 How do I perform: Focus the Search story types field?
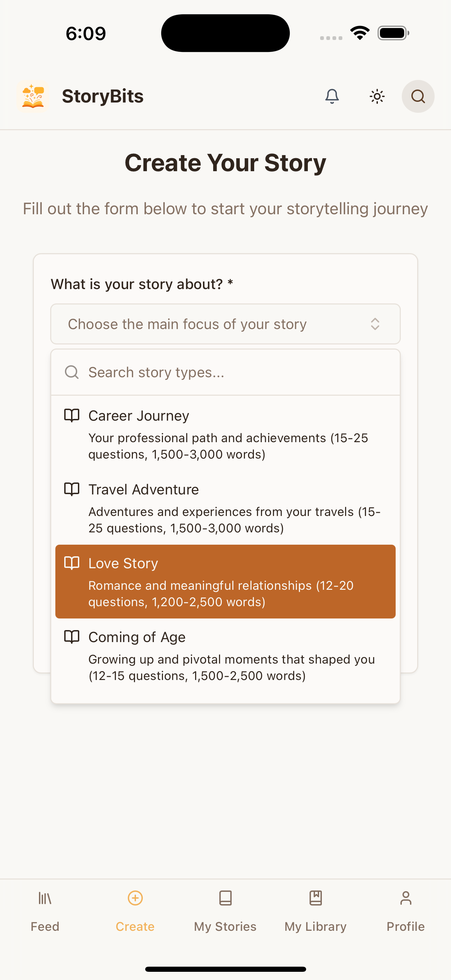(225, 372)
